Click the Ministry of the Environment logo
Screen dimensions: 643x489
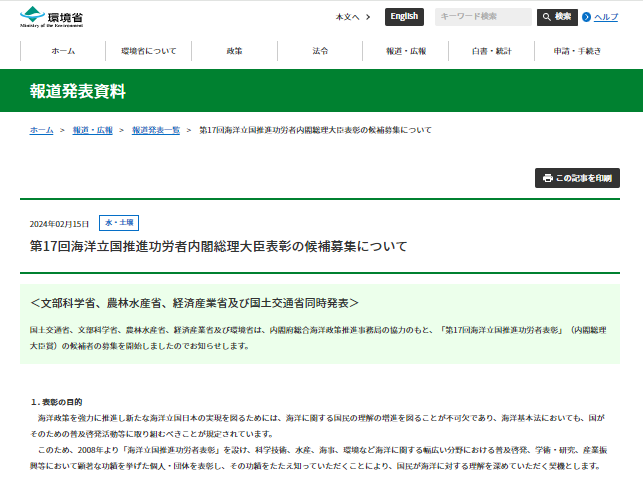coord(52,17)
